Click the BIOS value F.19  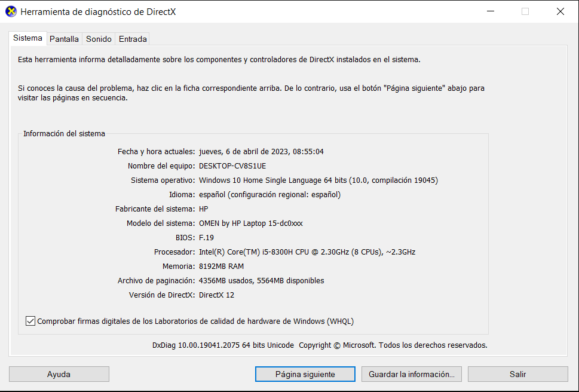click(x=206, y=238)
